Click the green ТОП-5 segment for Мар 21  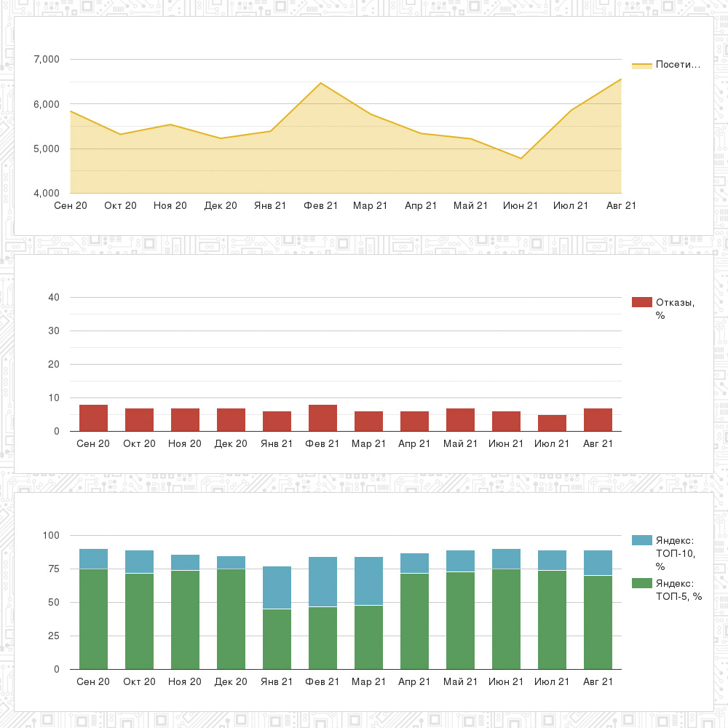point(368,637)
